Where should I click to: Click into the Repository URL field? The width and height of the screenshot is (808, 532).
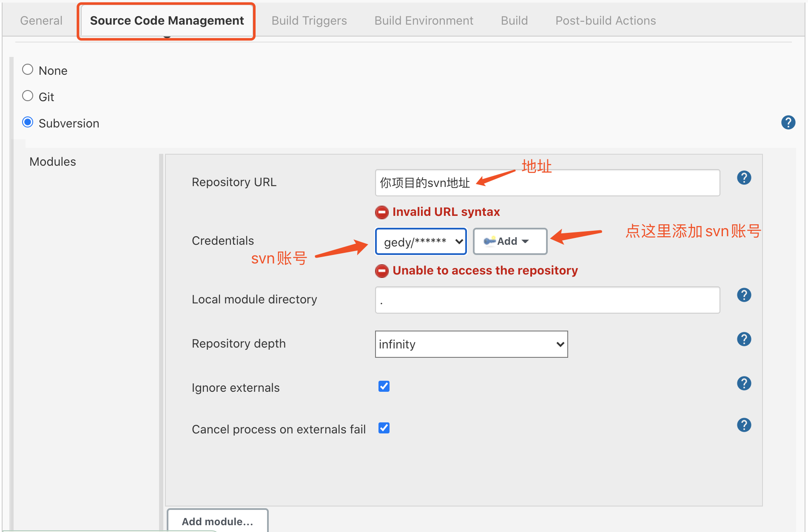547,183
